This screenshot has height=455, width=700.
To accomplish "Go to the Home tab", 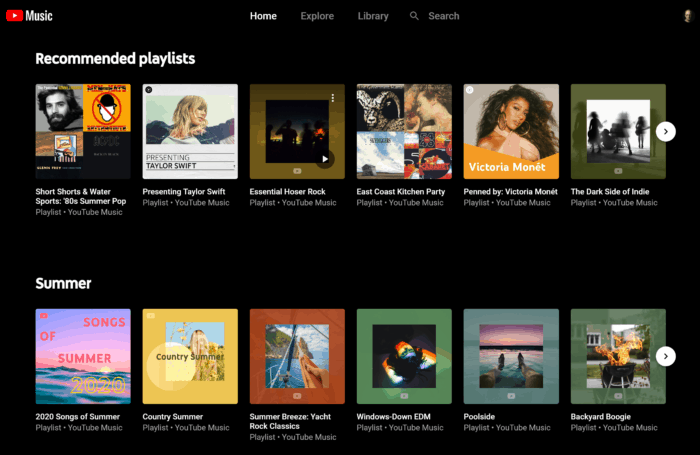I will click(x=263, y=16).
